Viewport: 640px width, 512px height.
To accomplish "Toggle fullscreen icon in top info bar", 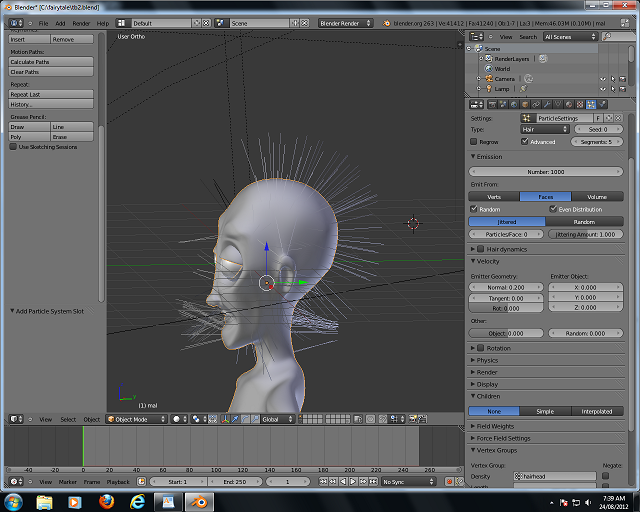I will tap(624, 23).
